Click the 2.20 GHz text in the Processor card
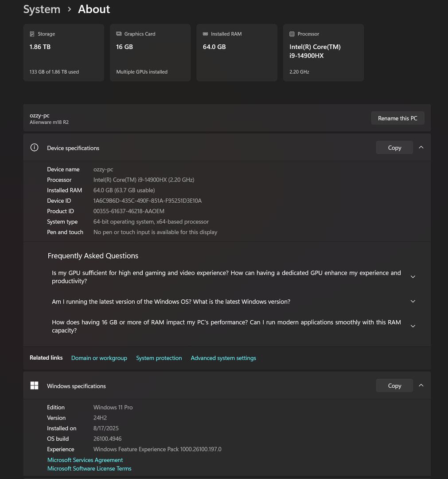The image size is (448, 479). tap(300, 72)
